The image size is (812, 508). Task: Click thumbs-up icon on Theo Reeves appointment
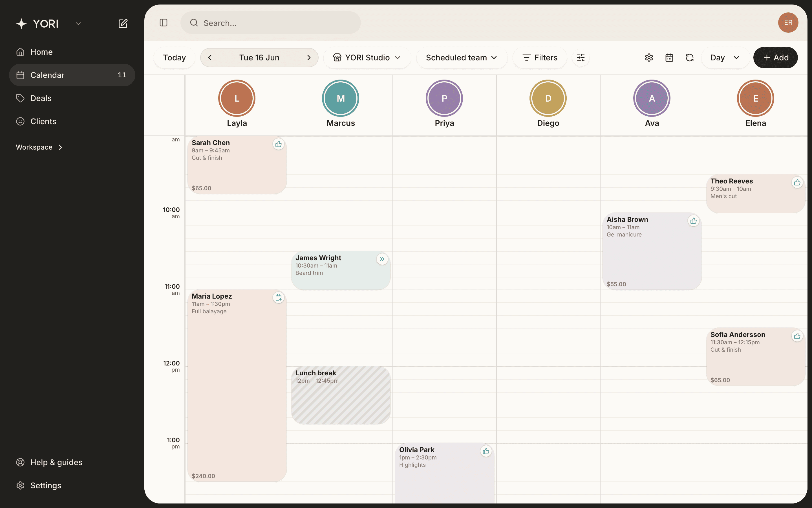[x=797, y=182]
